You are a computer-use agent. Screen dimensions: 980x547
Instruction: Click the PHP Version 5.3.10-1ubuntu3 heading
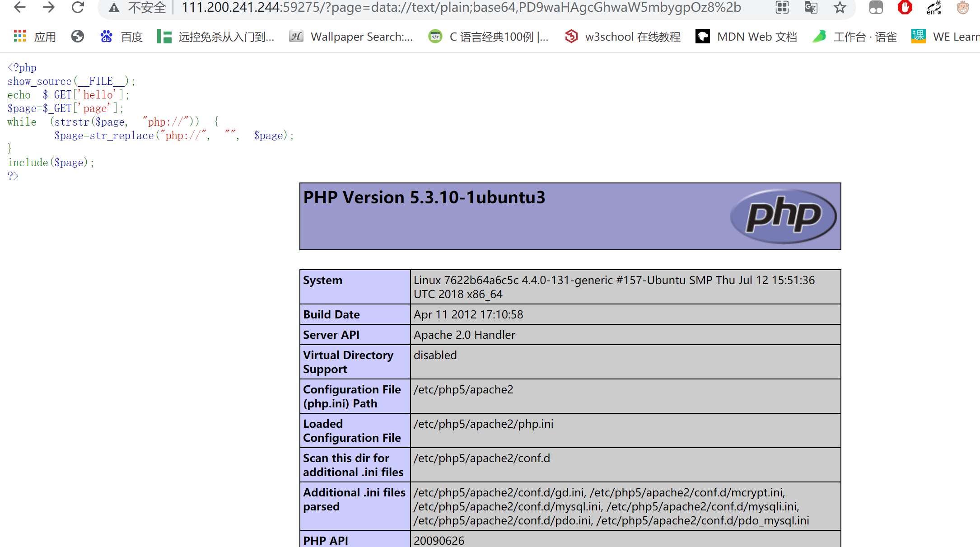click(x=424, y=197)
